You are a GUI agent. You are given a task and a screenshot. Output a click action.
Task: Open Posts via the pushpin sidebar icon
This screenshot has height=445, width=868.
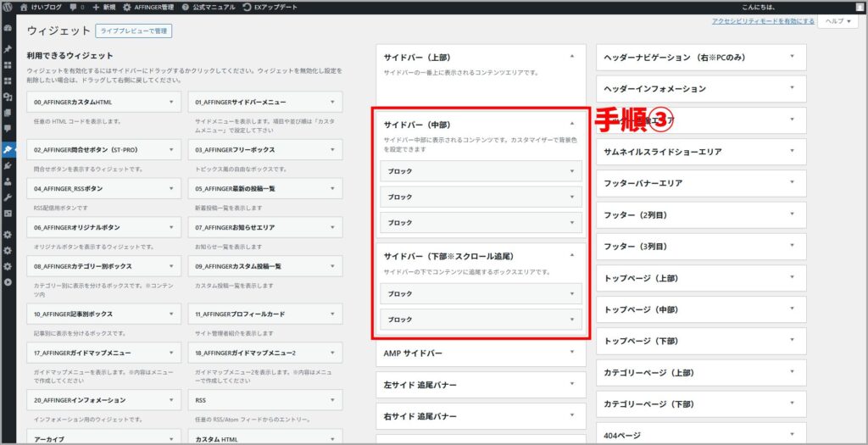(x=8, y=50)
